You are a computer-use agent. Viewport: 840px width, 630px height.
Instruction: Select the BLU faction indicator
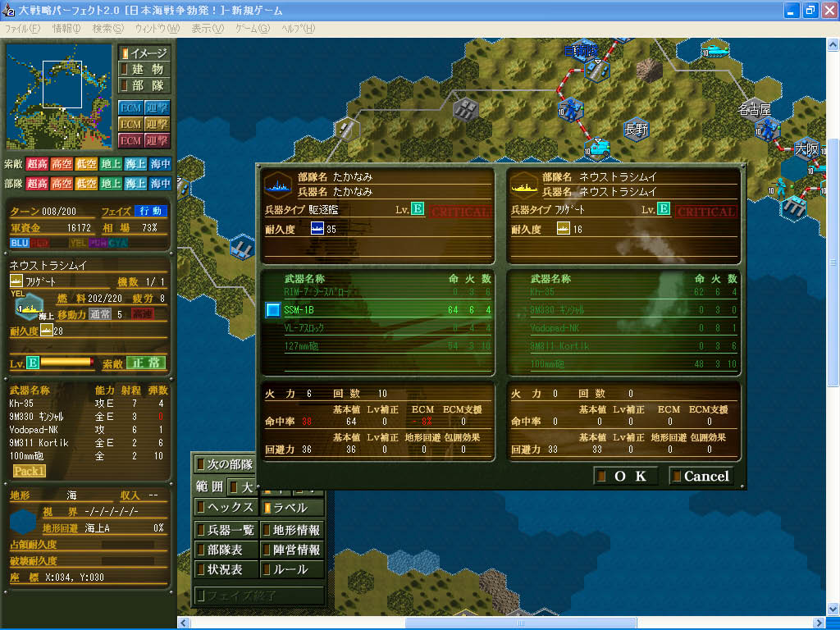[20, 243]
